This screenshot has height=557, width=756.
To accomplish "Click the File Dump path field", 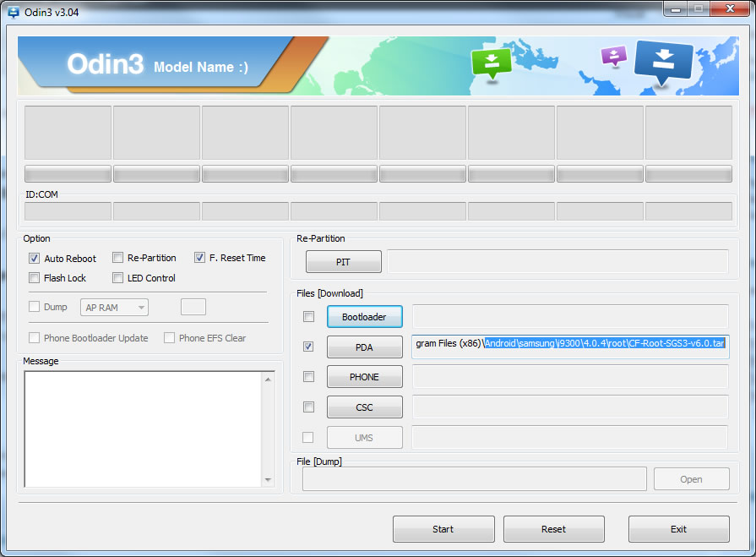I will (x=475, y=479).
